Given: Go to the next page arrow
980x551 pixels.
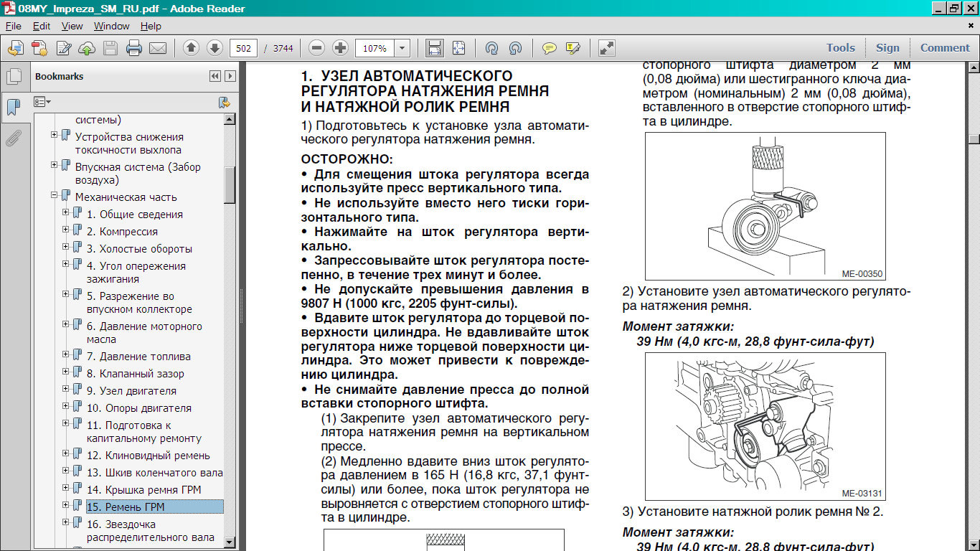Looking at the screenshot, I should coord(215,48).
